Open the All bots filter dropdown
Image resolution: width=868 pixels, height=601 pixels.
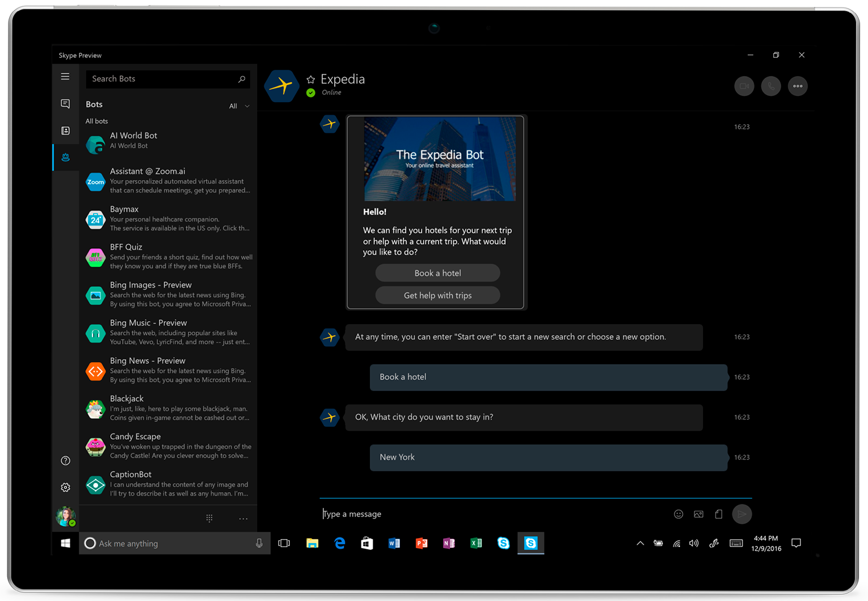239,106
